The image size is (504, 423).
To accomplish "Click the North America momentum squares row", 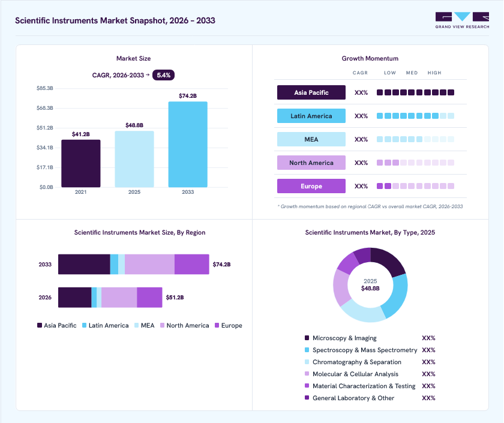I will [x=415, y=163].
